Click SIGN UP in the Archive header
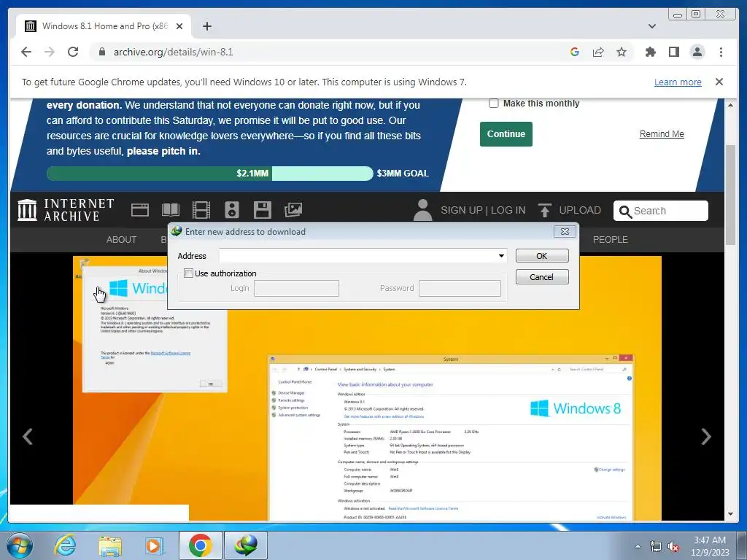747x560 pixels. point(461,211)
